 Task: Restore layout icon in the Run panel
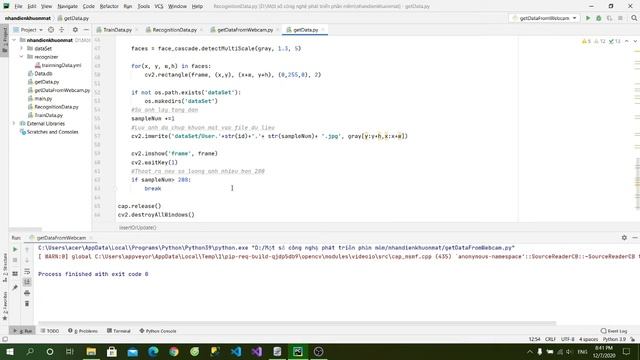pyautogui.click(x=15, y=273)
